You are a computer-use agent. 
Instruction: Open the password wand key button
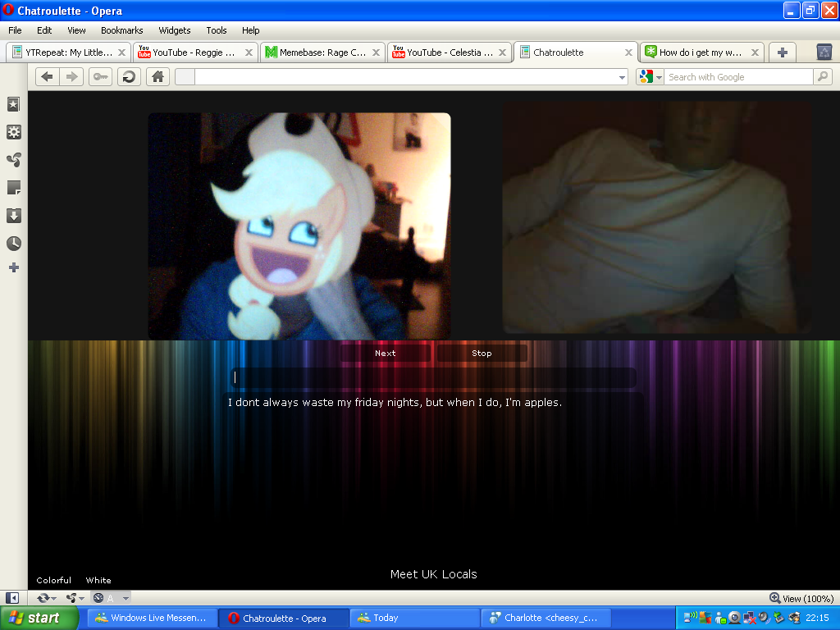[100, 76]
